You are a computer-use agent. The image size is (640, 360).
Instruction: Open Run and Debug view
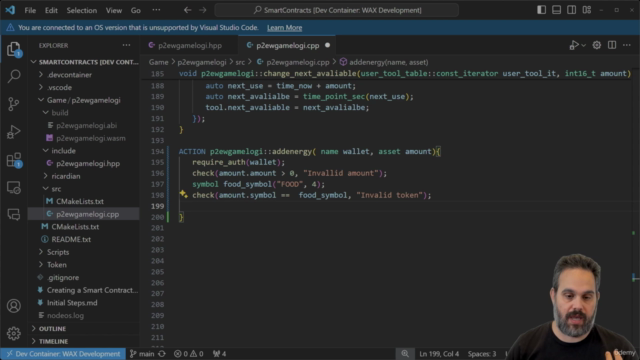(x=13, y=132)
